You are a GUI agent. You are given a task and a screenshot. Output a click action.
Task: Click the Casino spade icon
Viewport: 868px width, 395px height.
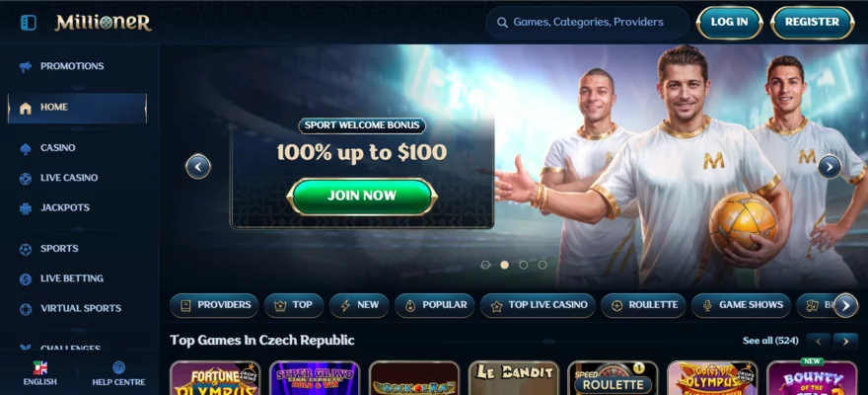point(26,148)
